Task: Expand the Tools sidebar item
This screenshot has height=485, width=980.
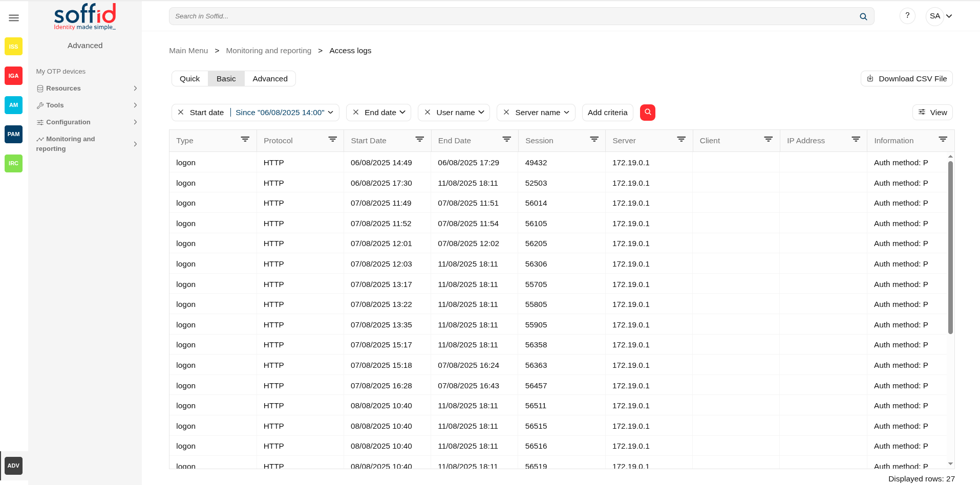Action: coord(85,105)
